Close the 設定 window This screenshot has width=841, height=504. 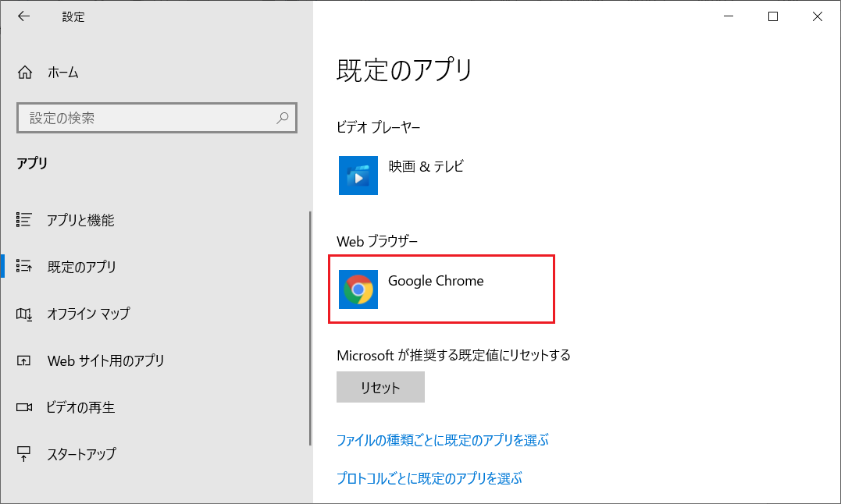click(x=818, y=16)
